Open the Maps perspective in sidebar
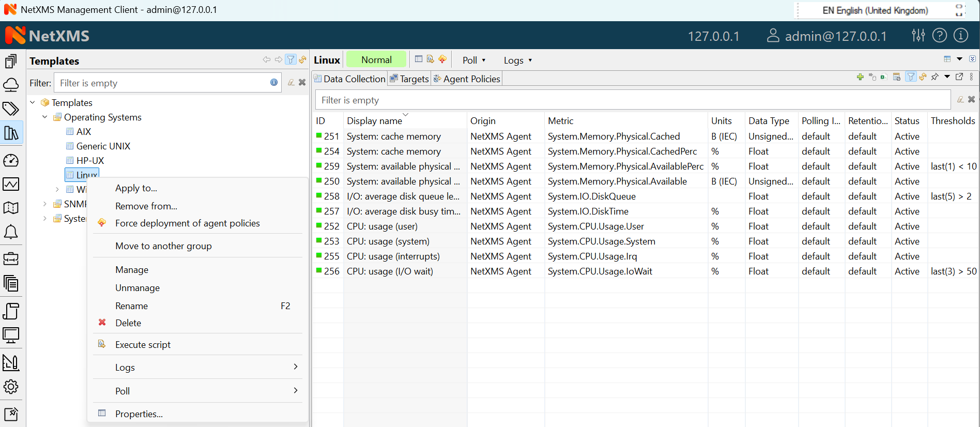980x427 pixels. [11, 208]
